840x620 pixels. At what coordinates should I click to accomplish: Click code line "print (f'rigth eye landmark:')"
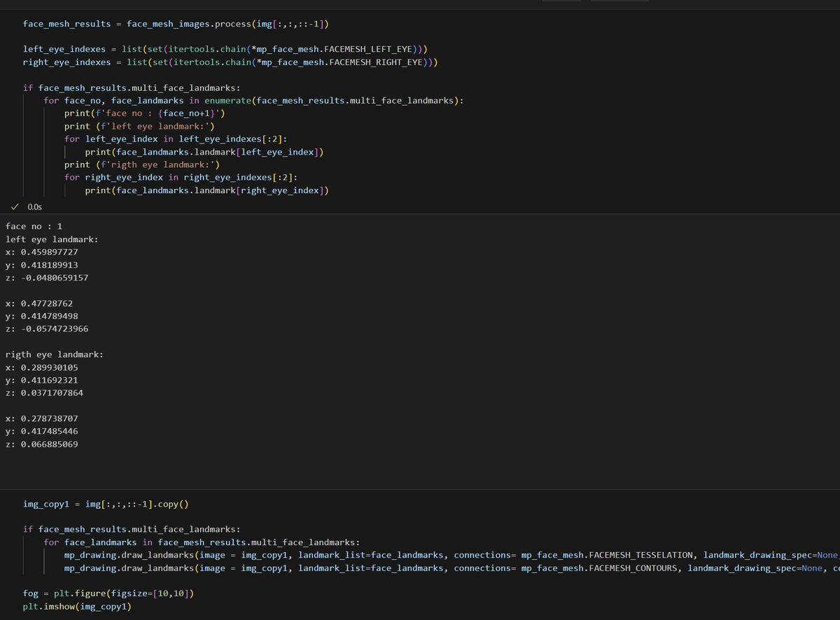(x=142, y=165)
